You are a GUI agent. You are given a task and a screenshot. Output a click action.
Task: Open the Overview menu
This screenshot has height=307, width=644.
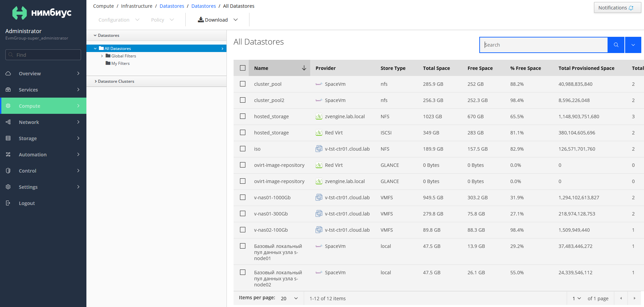pyautogui.click(x=43, y=73)
